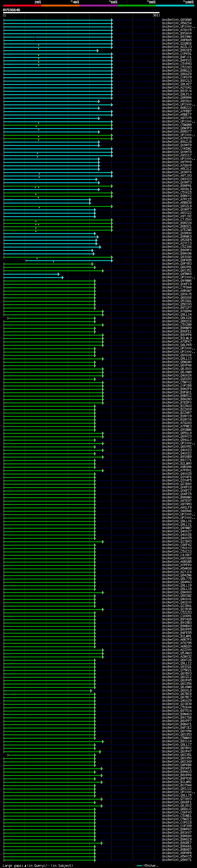Click the green ~80% identity legend segment
Viewport: 197px width, 868px height.
137,6
